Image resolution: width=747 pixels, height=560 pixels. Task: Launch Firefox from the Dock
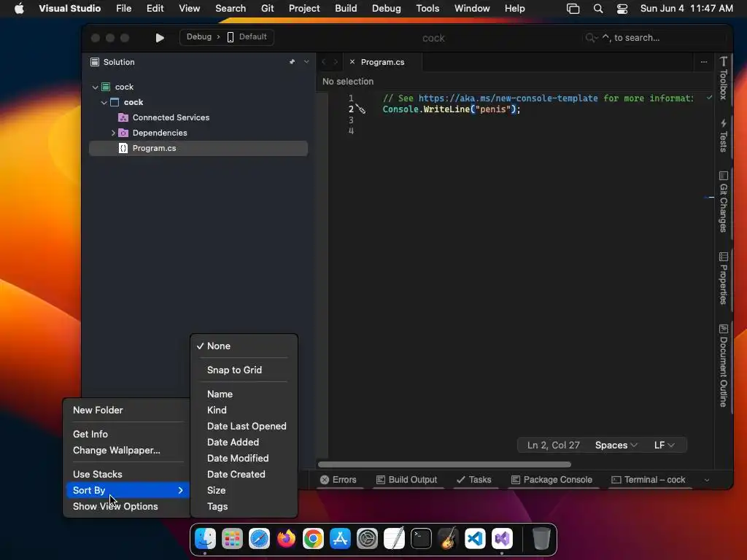pos(286,539)
